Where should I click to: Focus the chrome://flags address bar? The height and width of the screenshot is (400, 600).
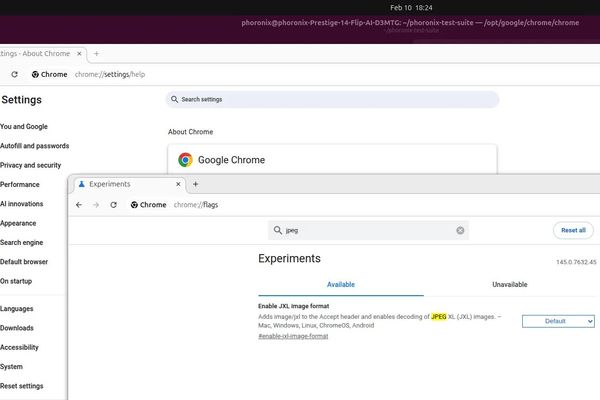click(x=196, y=205)
